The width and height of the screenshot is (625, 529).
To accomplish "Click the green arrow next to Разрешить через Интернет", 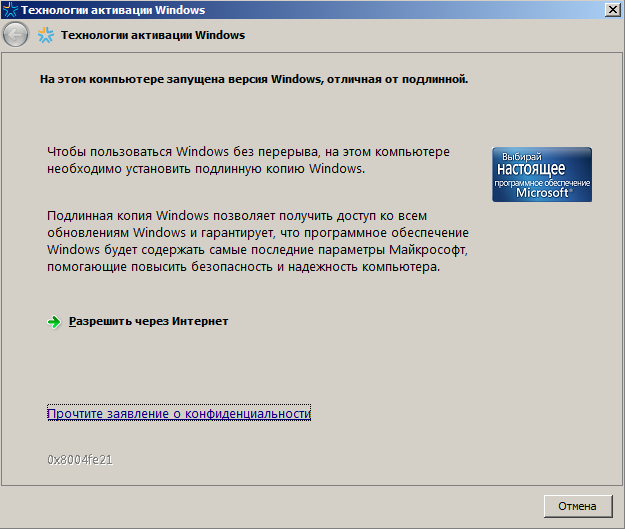I will point(54,322).
